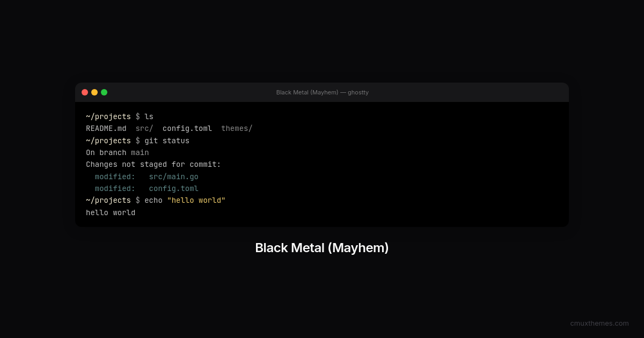Click 'config.toml' in the ls output line
The image size is (644, 338).
(187, 129)
